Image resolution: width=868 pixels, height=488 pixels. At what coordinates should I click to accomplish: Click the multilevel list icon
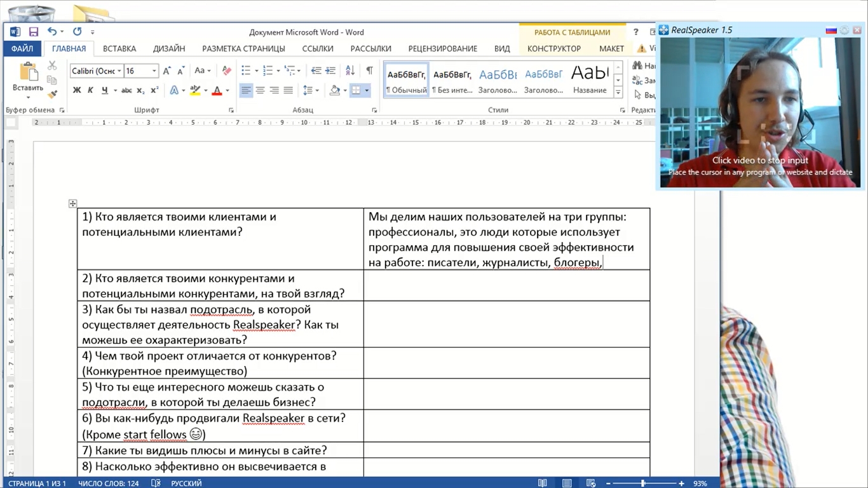[290, 71]
